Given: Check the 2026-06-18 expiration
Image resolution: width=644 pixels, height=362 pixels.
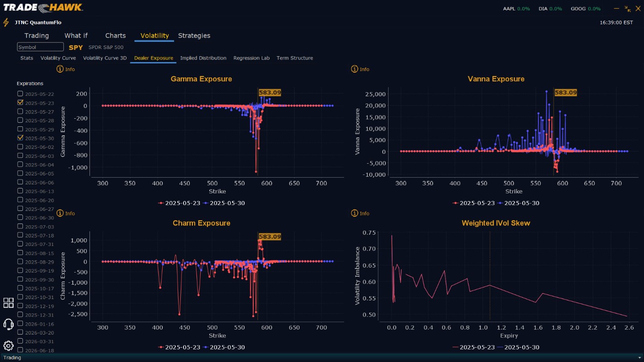Looking at the screenshot, I should (x=20, y=350).
